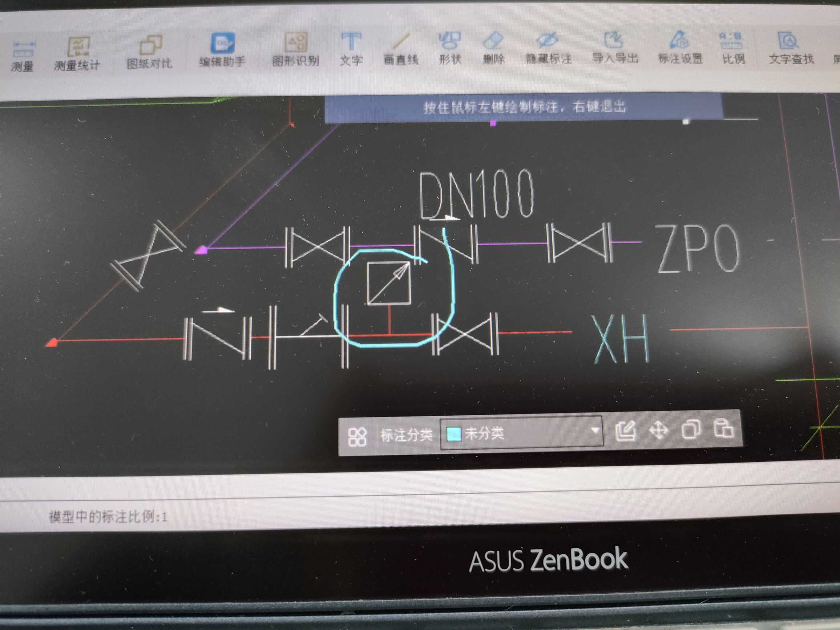Open 导入导出 import export options
Screen dimensions: 840x630
[x=615, y=47]
